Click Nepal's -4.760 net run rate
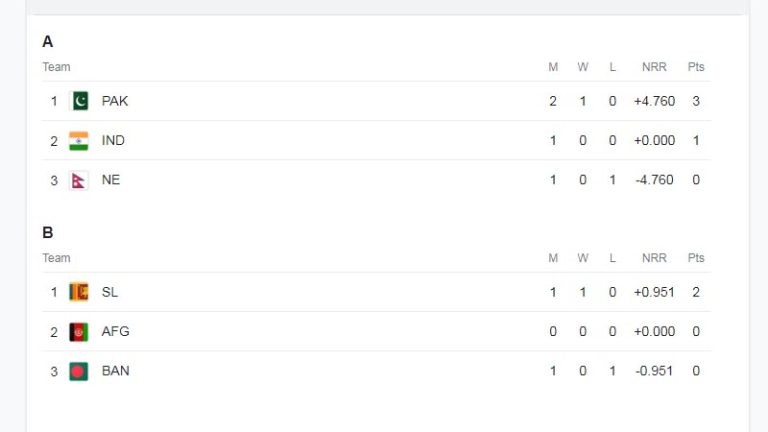 click(654, 180)
